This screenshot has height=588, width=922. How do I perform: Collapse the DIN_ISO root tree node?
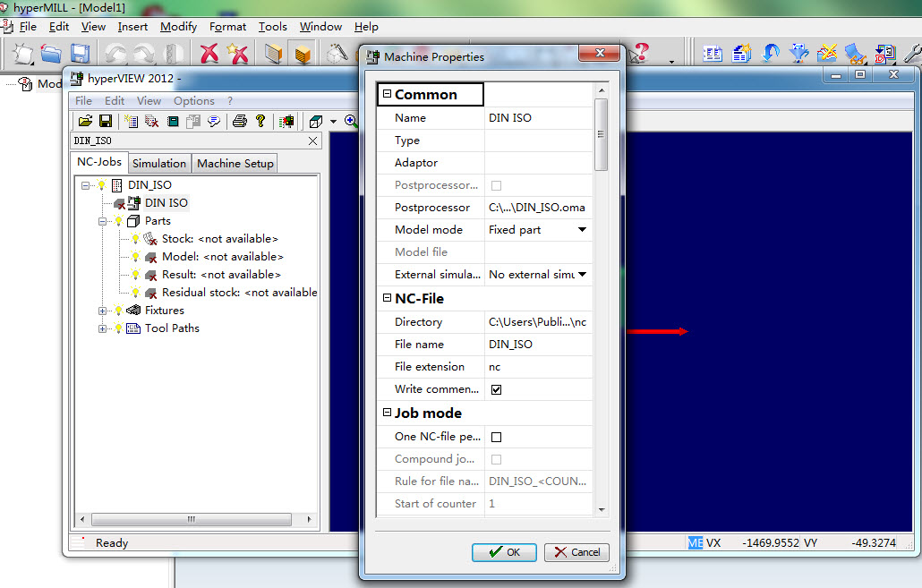click(x=85, y=185)
